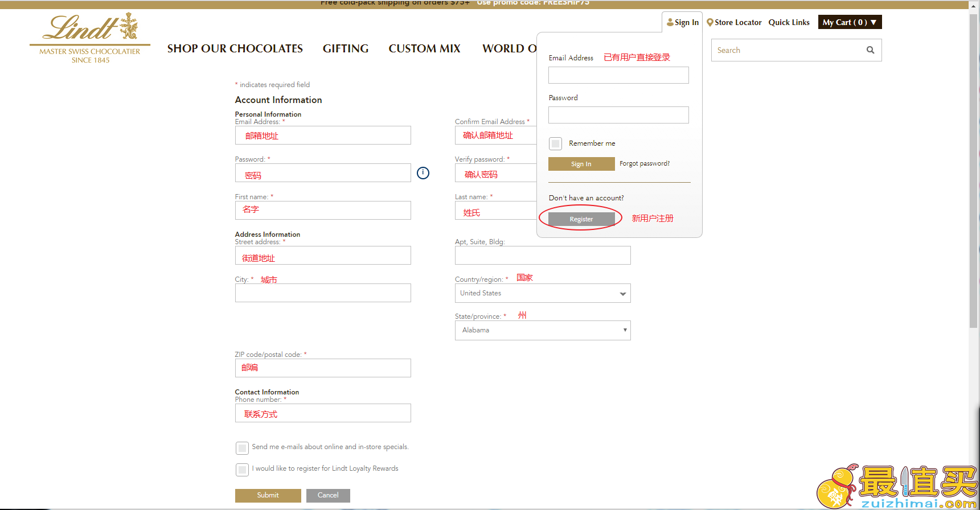The height and width of the screenshot is (510, 980).
Task: Focus the popup Email Address field
Action: pyautogui.click(x=618, y=75)
